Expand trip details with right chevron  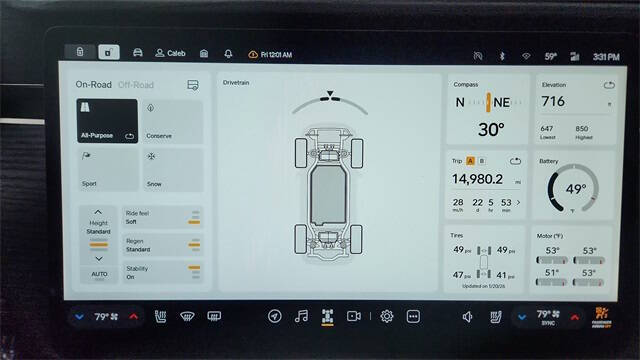pyautogui.click(x=518, y=202)
